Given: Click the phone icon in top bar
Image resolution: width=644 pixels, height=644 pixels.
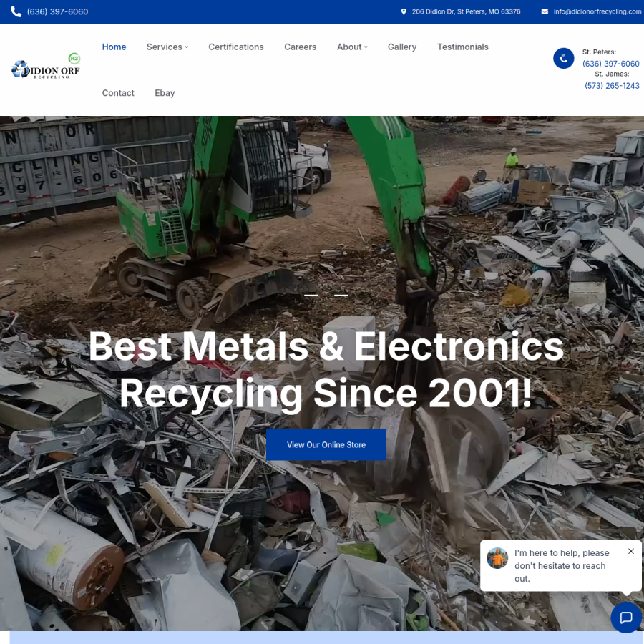Looking at the screenshot, I should tap(16, 11).
